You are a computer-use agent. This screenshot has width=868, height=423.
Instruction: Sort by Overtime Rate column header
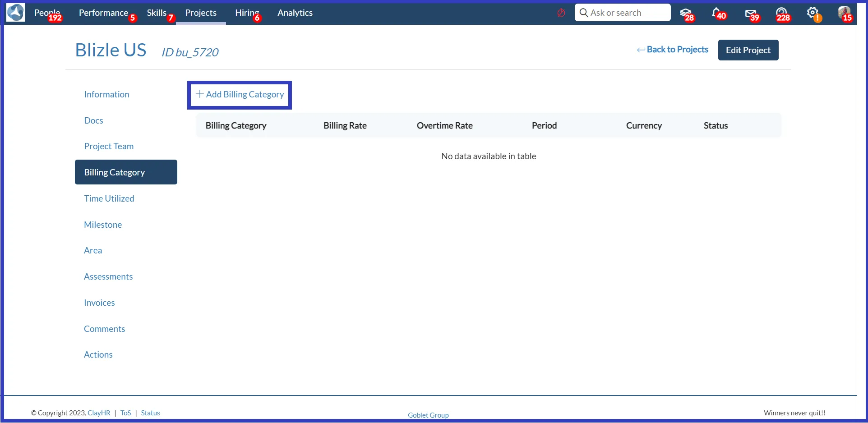(445, 125)
